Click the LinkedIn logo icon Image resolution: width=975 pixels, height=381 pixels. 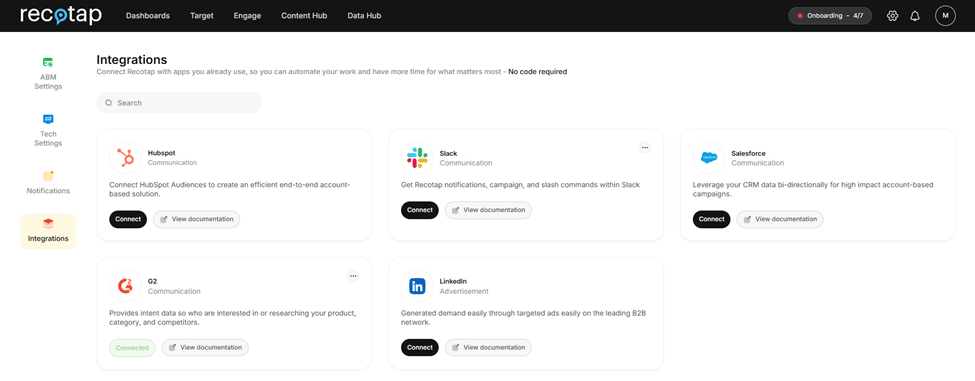(417, 286)
